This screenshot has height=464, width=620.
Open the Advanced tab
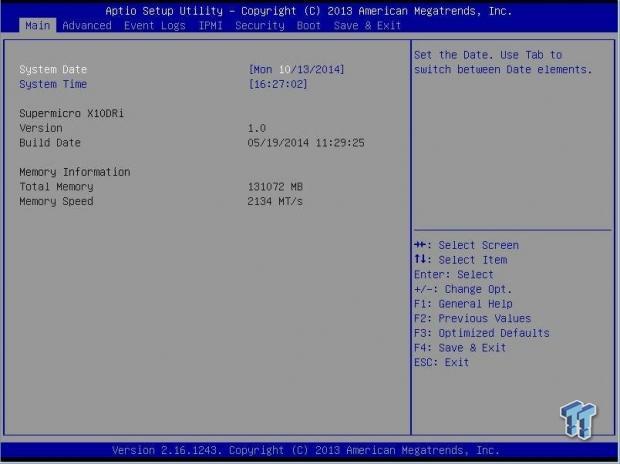point(87,26)
